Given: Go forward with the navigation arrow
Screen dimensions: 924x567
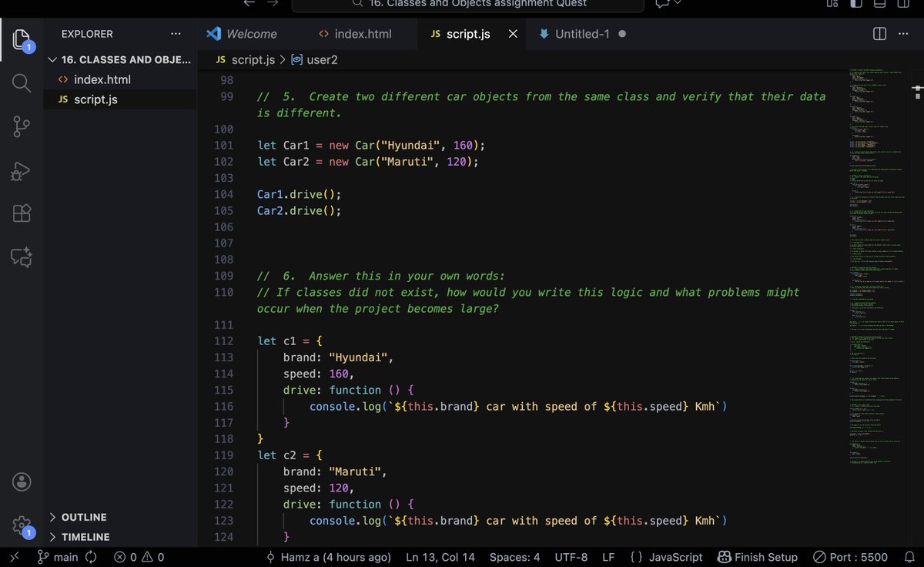Looking at the screenshot, I should [x=273, y=4].
